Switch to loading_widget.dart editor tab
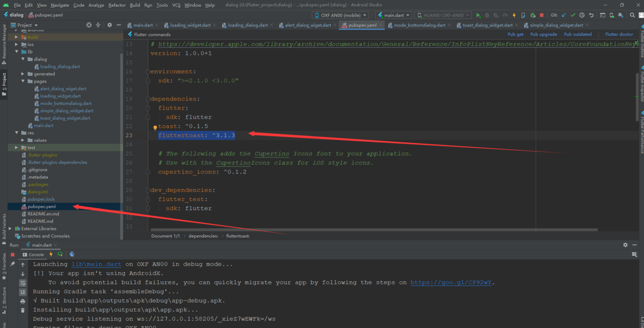Viewport: 644px width, 328px height. point(191,25)
